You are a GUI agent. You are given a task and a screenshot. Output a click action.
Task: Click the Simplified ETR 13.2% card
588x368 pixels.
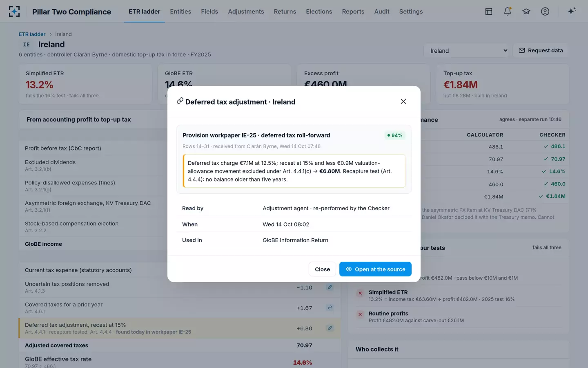(85, 84)
